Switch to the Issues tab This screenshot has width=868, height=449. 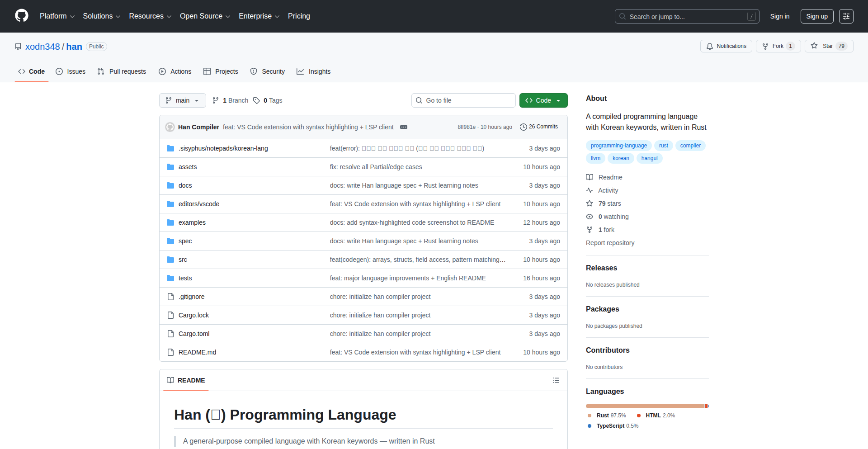pos(71,71)
